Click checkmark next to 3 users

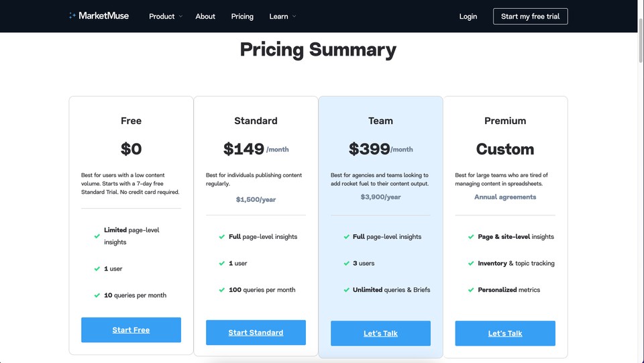[347, 263]
